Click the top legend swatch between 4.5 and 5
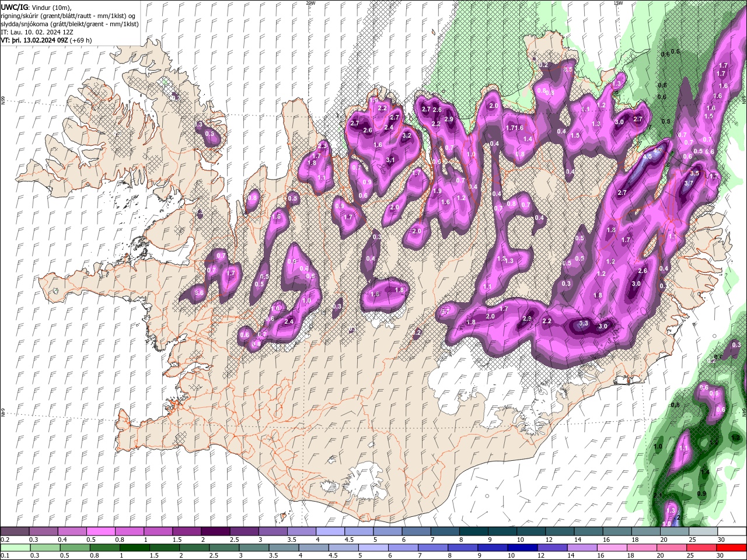Viewport: 747px width, 560px height. [358, 531]
